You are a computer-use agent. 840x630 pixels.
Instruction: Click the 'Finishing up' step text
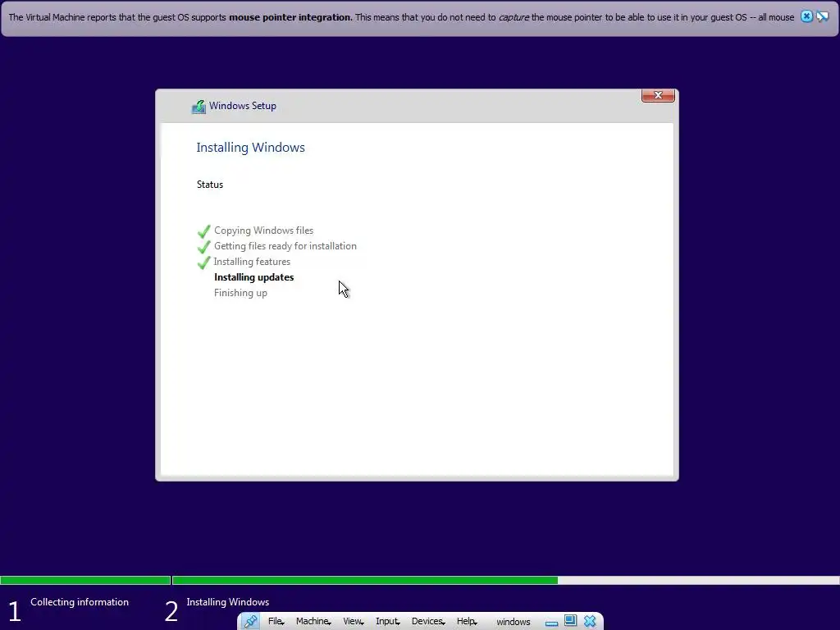coord(240,293)
